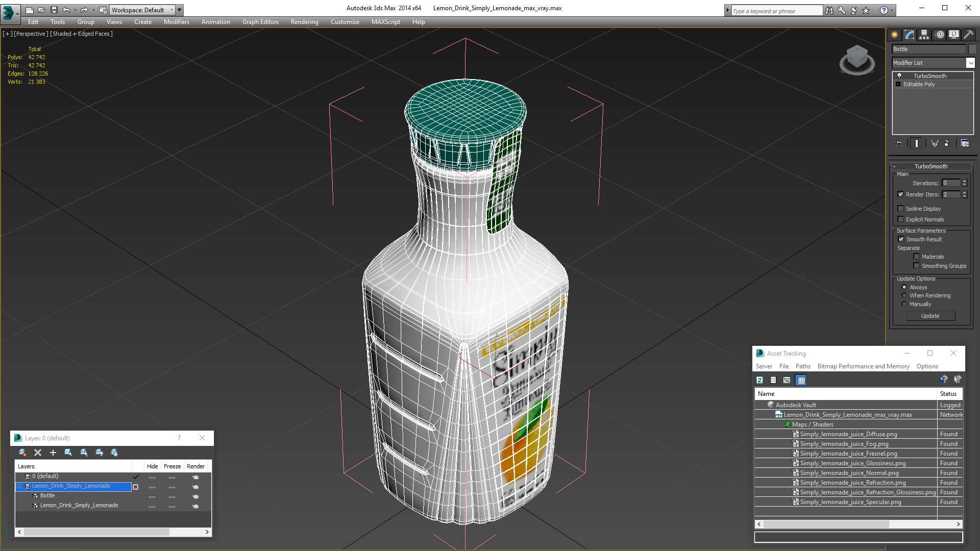Click Hide/Unhide All Layers icon
The image size is (980, 551).
tap(99, 453)
